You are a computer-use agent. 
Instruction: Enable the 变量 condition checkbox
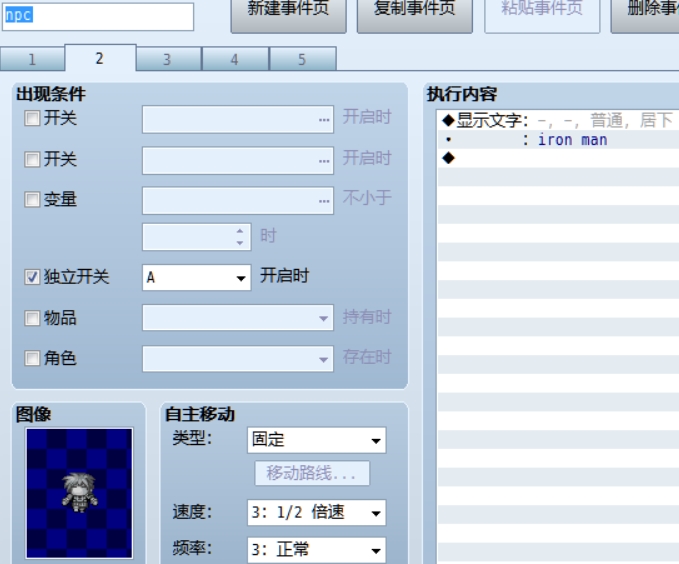32,200
